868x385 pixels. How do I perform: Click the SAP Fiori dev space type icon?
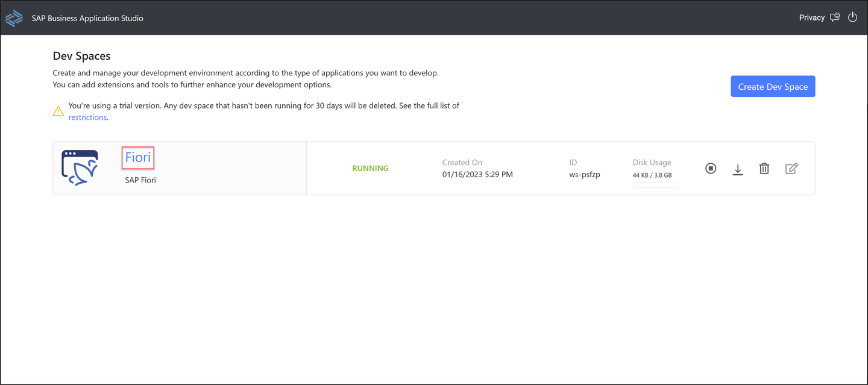80,167
